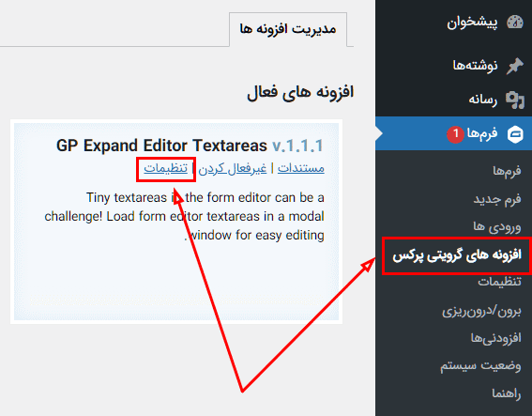
Task: Click the Gravity Forms icon beside فرم‌ها
Action: tap(515, 133)
